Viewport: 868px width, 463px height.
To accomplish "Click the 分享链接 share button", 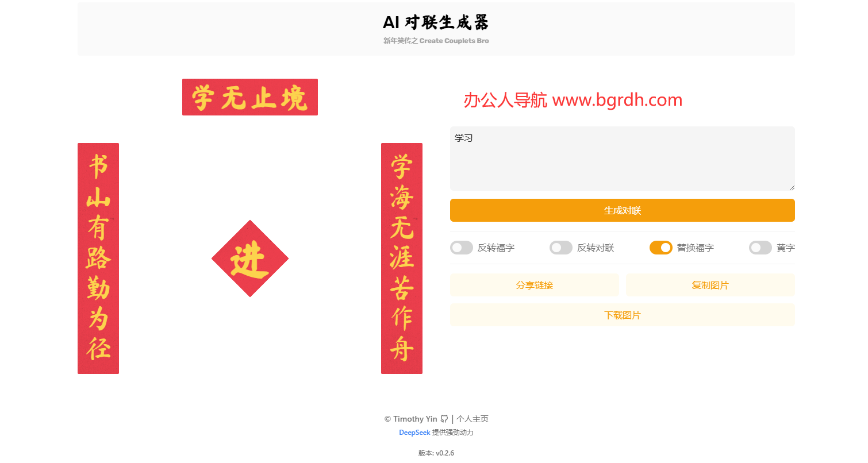I will 534,284.
